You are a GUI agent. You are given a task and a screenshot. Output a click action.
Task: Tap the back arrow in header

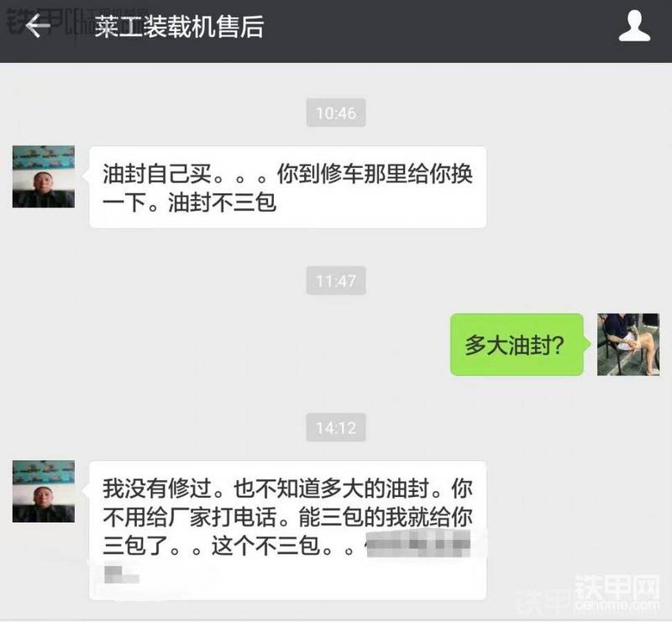[x=38, y=26]
